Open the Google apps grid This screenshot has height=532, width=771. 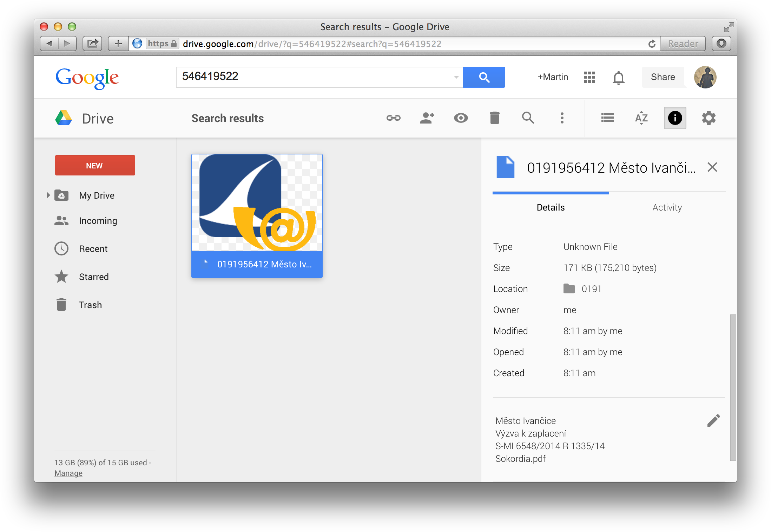pos(589,77)
